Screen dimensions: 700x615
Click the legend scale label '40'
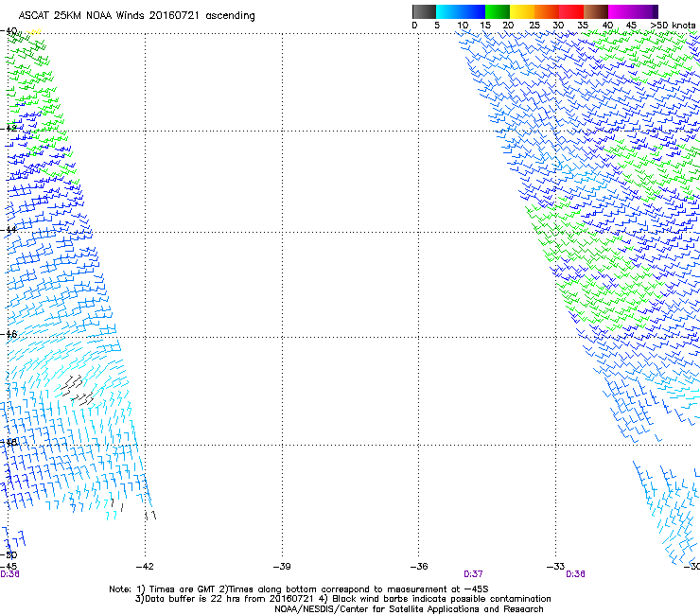coord(607,26)
